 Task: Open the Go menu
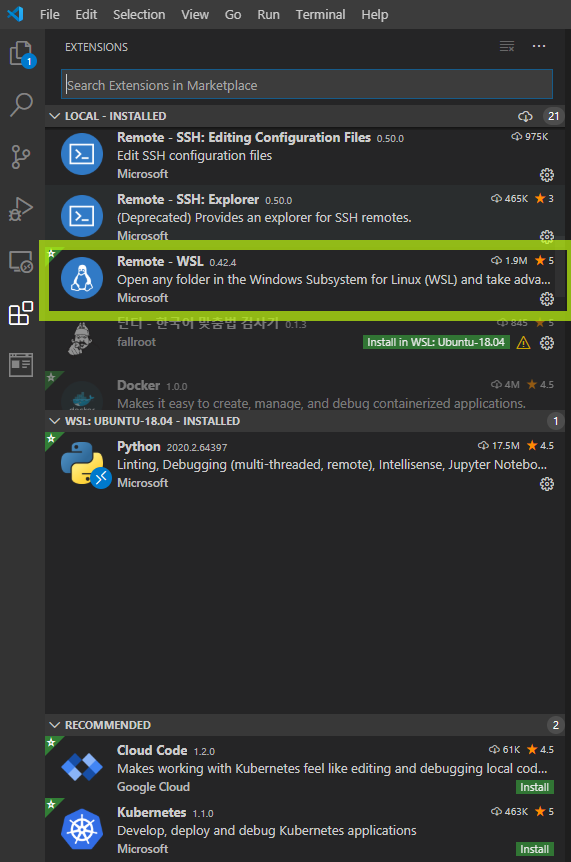tap(233, 14)
